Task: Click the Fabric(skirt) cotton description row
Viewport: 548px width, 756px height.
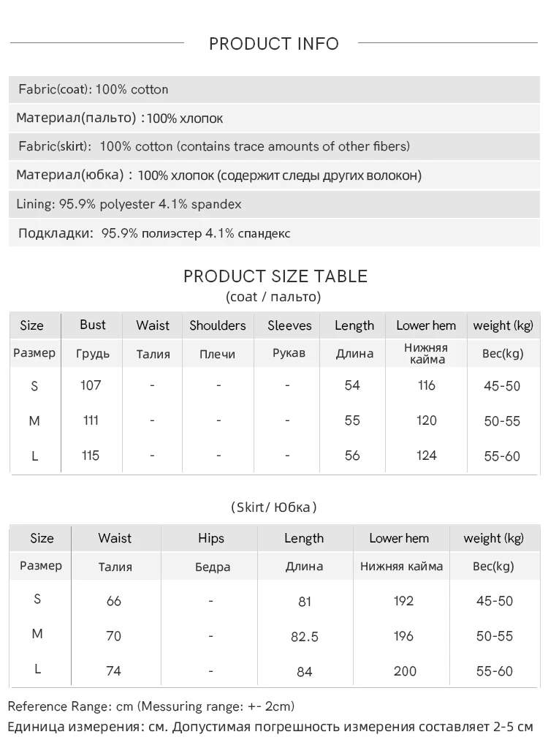Action: pyautogui.click(x=214, y=146)
